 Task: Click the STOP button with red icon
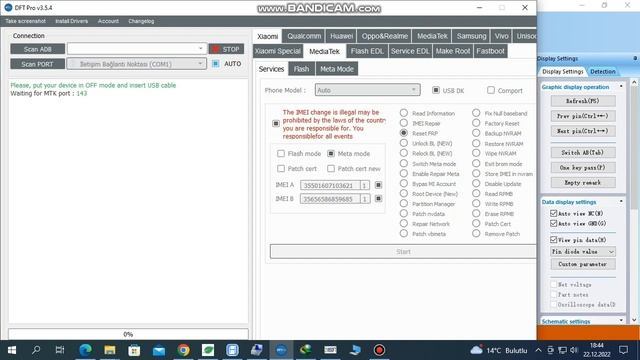[227, 49]
